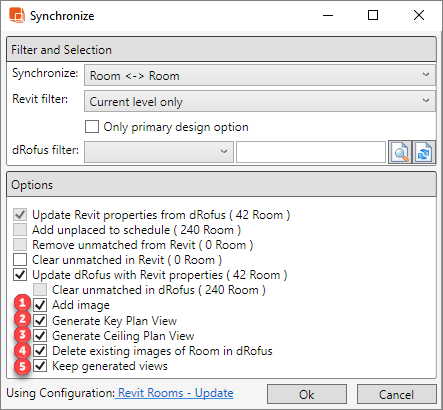
Task: Uncheck Keep generated views option
Action: pyautogui.click(x=40, y=366)
